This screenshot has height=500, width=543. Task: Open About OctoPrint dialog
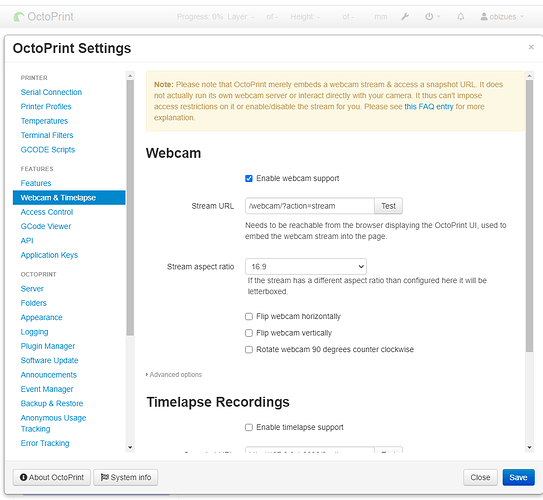pyautogui.click(x=52, y=477)
